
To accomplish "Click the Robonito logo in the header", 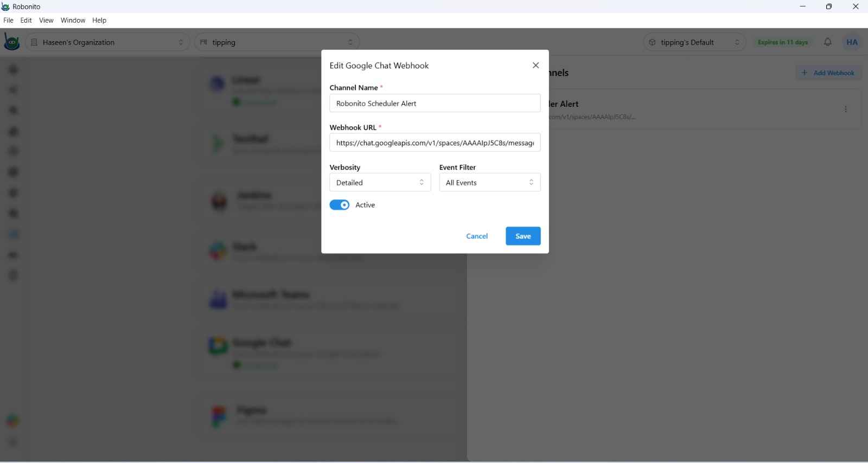I will tap(11, 42).
